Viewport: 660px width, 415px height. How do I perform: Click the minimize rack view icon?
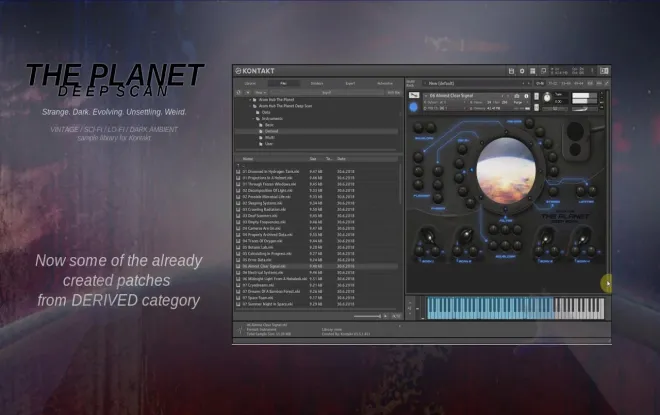click(544, 71)
